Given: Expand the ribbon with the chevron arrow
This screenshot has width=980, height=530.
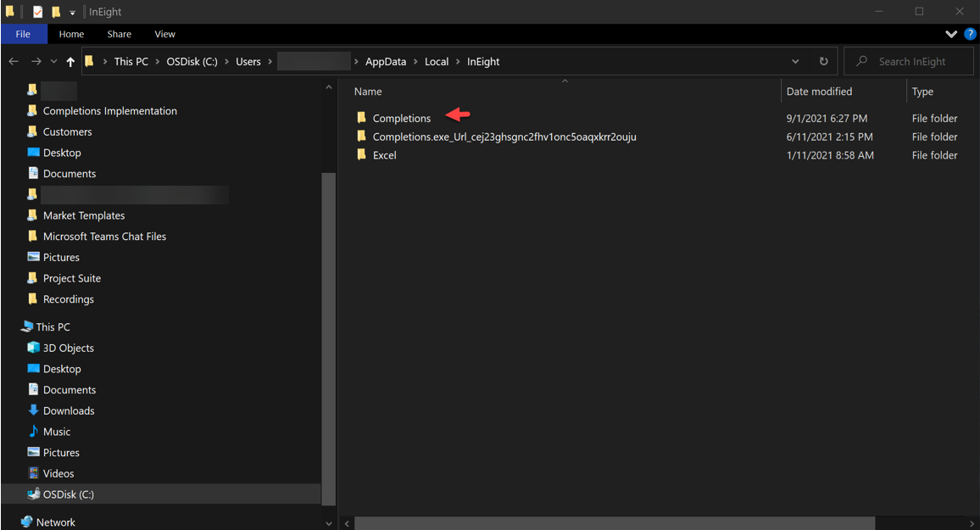Looking at the screenshot, I should (950, 34).
